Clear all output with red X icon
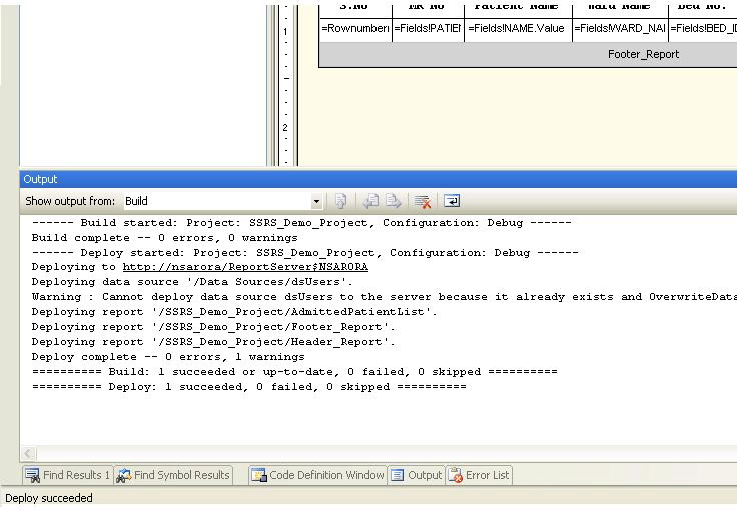The width and height of the screenshot is (751, 519). pos(423,202)
